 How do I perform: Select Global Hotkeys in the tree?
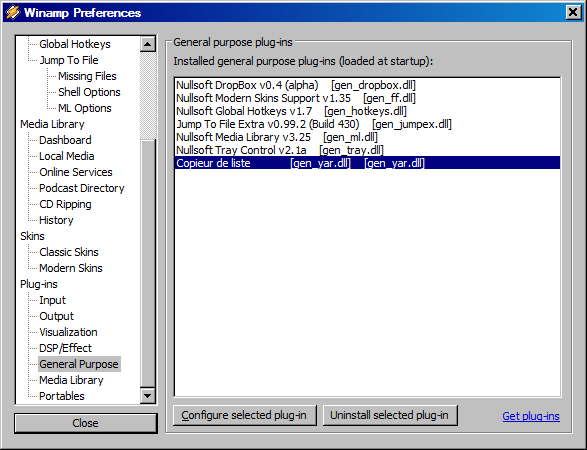[74, 44]
